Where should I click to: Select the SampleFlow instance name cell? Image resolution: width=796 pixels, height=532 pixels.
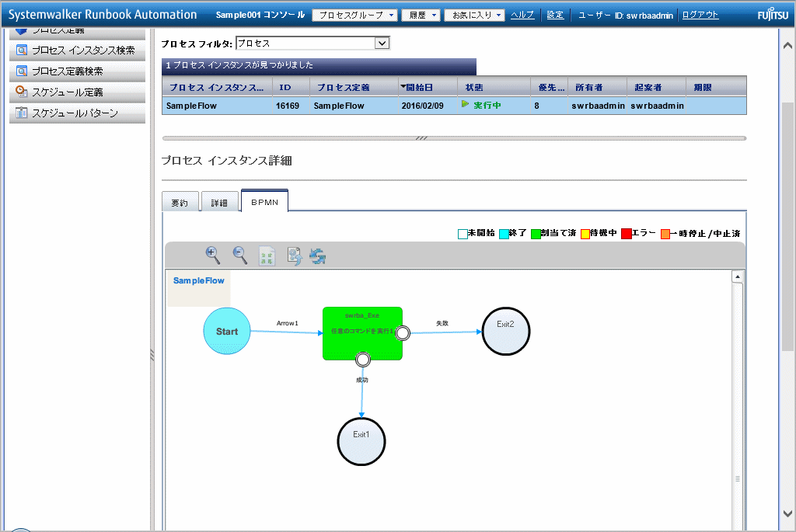tap(218, 106)
